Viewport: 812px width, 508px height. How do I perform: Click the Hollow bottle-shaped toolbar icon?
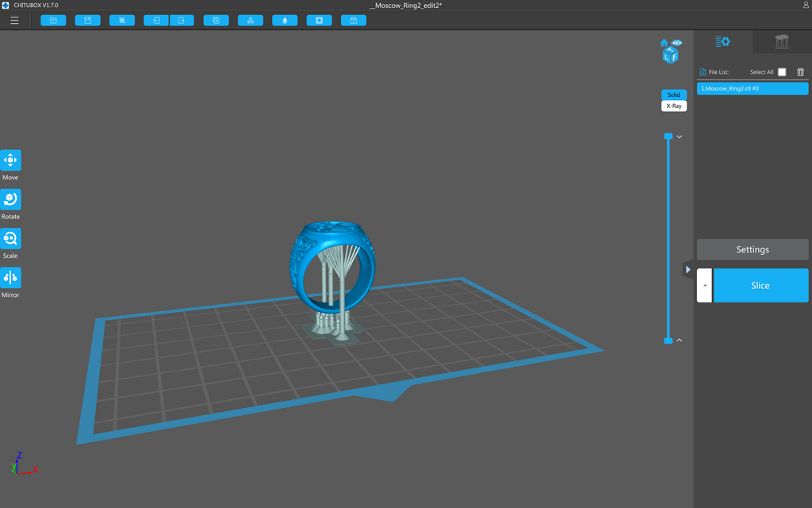point(285,20)
